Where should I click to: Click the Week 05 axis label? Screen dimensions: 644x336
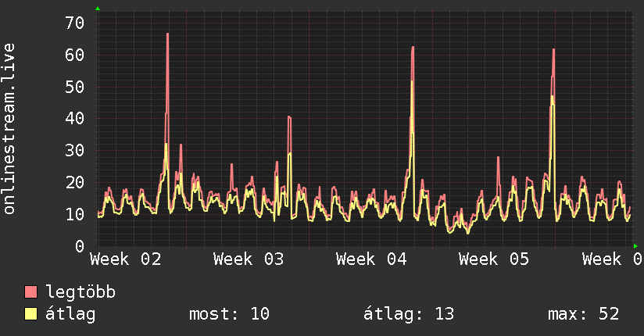coord(494,259)
